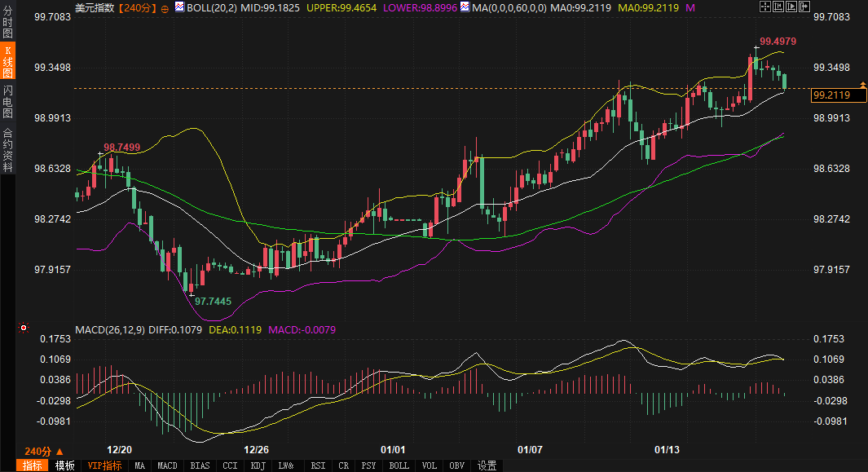This screenshot has height=472, width=868.
Task: Click the orange plus circle beside 240分
Action: [x=165, y=8]
